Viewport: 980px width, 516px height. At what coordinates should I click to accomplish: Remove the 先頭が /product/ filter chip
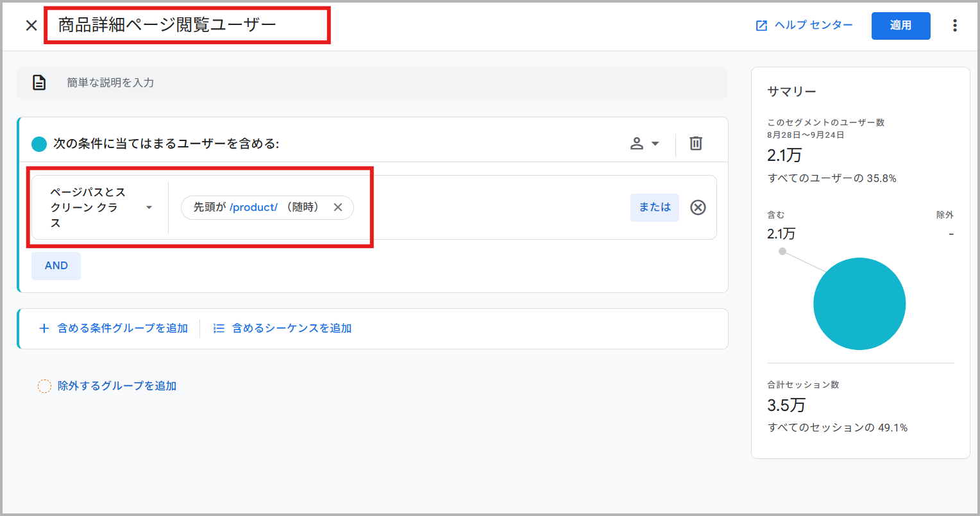(338, 207)
